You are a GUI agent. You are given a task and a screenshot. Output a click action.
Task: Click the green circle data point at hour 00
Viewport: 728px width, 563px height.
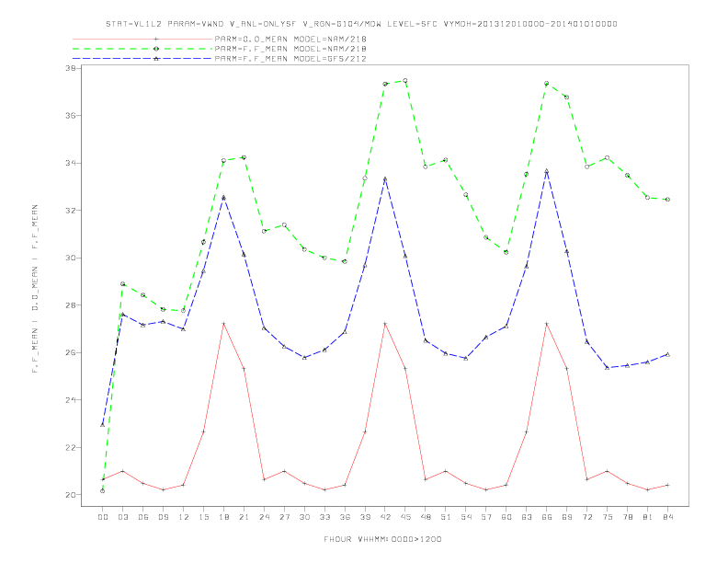(103, 491)
